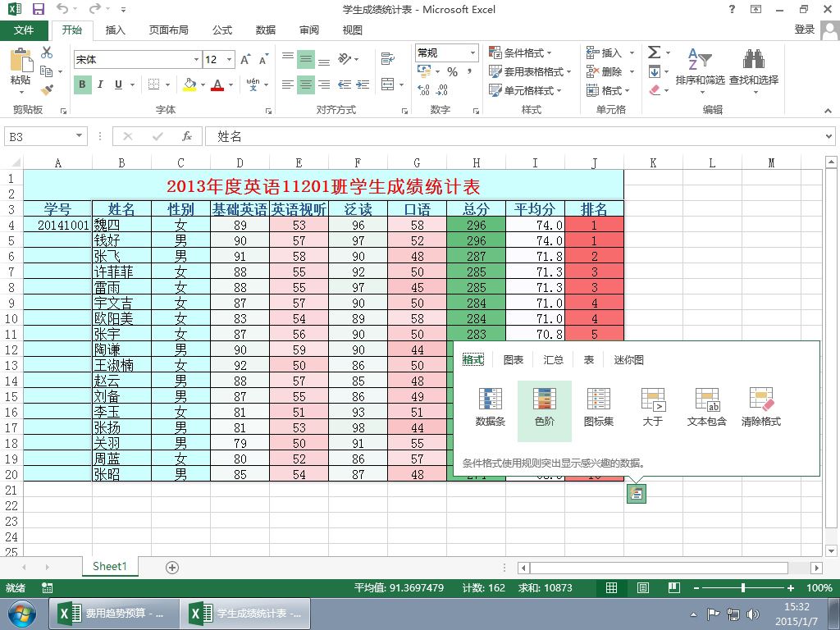Screen dimensions: 840x630
Task: Select column D header
Action: point(240,163)
